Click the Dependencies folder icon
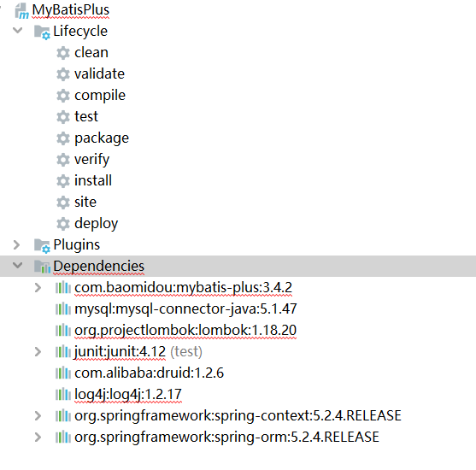Image resolution: width=476 pixels, height=470 pixels. pyautogui.click(x=42, y=267)
